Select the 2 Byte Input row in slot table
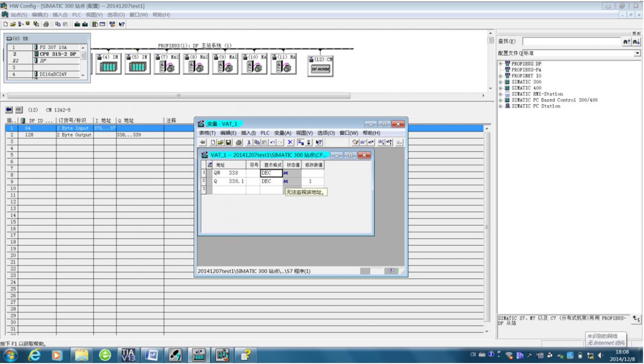 tap(245, 128)
